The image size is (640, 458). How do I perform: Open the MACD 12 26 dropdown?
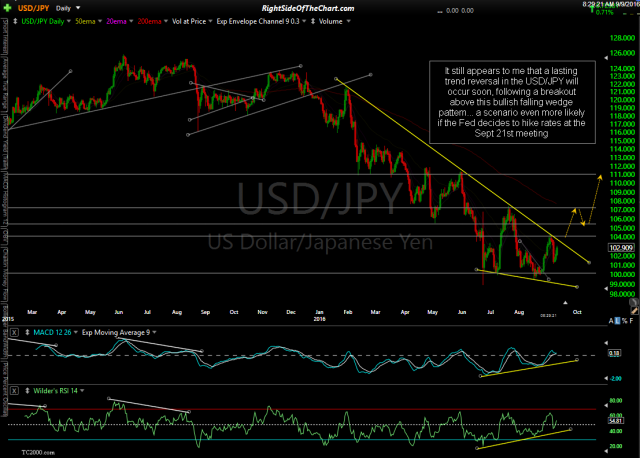click(x=76, y=333)
